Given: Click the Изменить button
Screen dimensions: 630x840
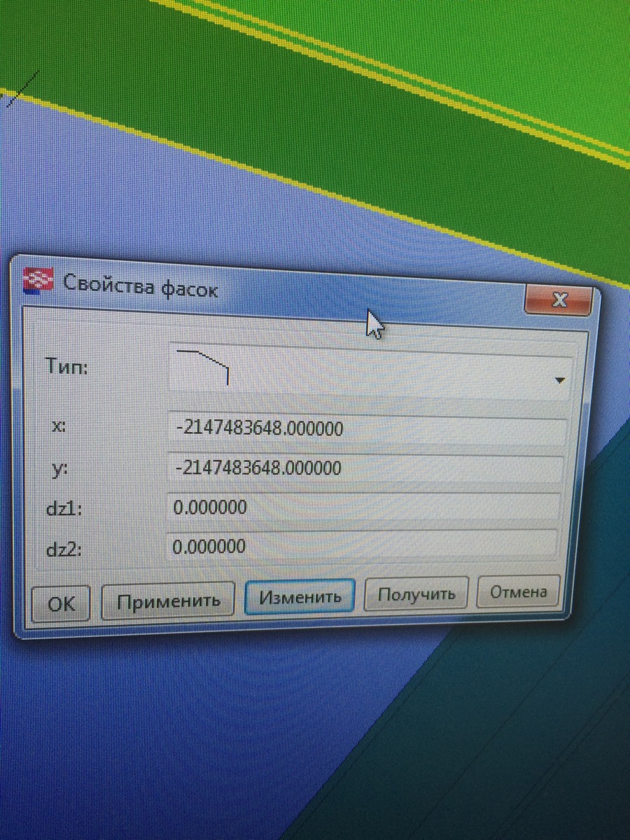Looking at the screenshot, I should point(300,596).
